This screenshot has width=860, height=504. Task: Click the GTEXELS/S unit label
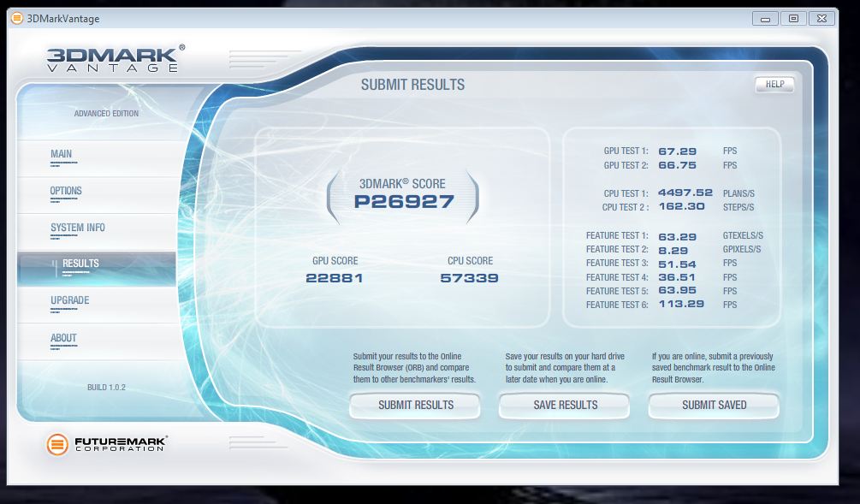(743, 235)
